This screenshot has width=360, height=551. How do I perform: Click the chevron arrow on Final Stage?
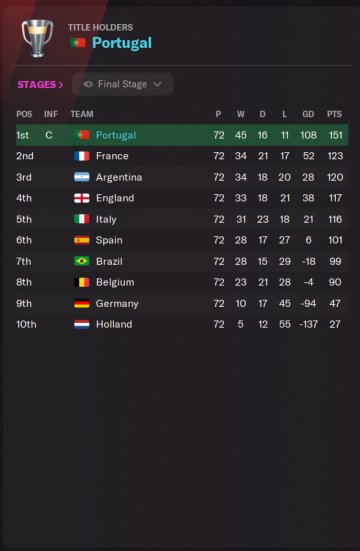click(157, 84)
